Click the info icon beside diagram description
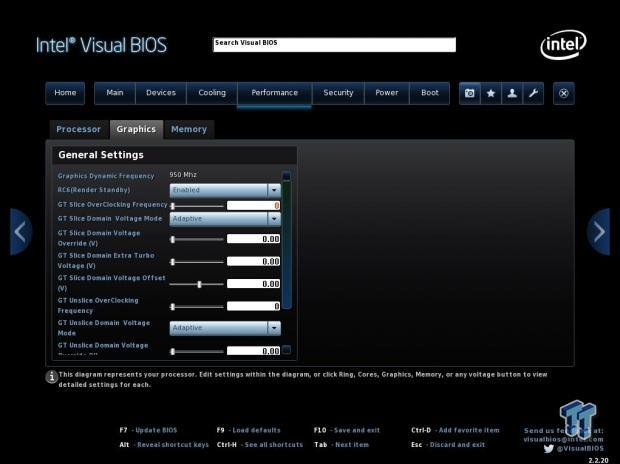The image size is (620, 464). point(52,377)
